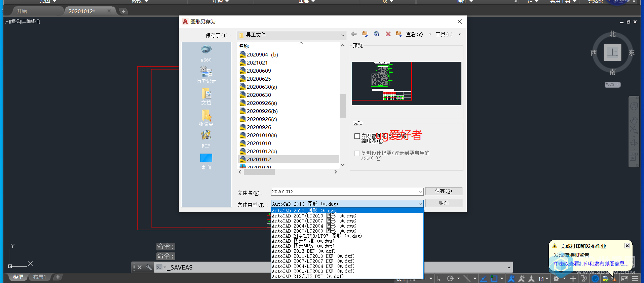
Task: Toggle ortho mode in status bar
Action: 440,278
